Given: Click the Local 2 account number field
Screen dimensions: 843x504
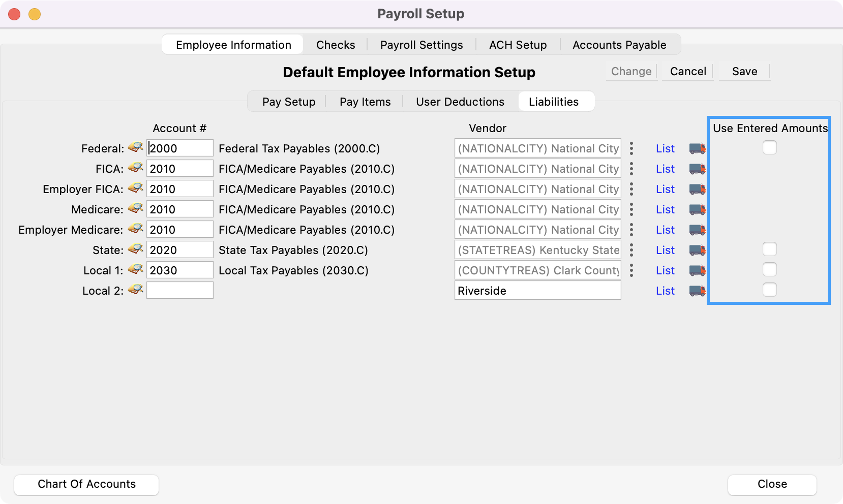Looking at the screenshot, I should coord(180,291).
